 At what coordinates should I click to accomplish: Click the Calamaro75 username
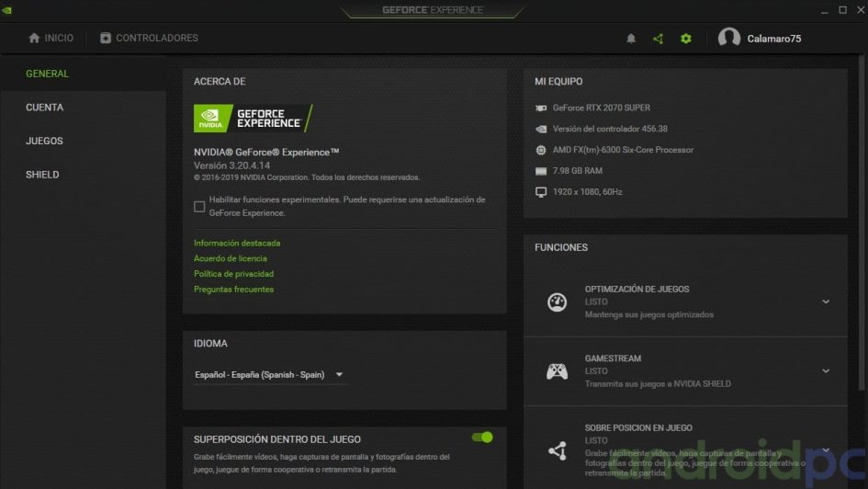point(774,39)
